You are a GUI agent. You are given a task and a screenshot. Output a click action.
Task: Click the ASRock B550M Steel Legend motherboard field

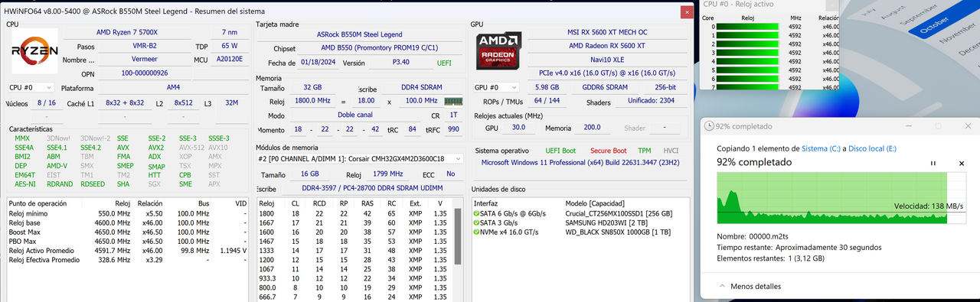click(x=360, y=34)
